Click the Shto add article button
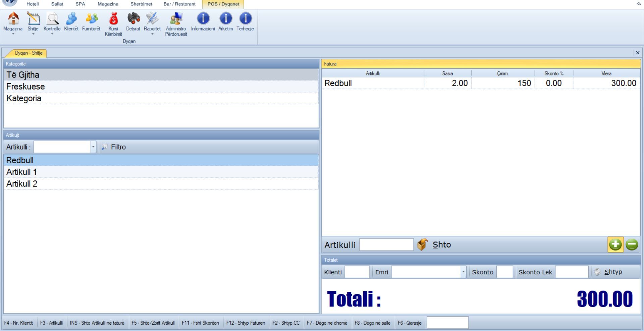The width and height of the screenshot is (644, 331). pyautogui.click(x=434, y=245)
